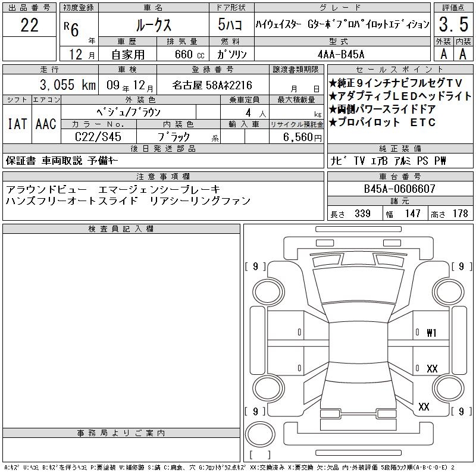Select the 3.5 evaluation score box
476x476 pixels.
click(453, 24)
